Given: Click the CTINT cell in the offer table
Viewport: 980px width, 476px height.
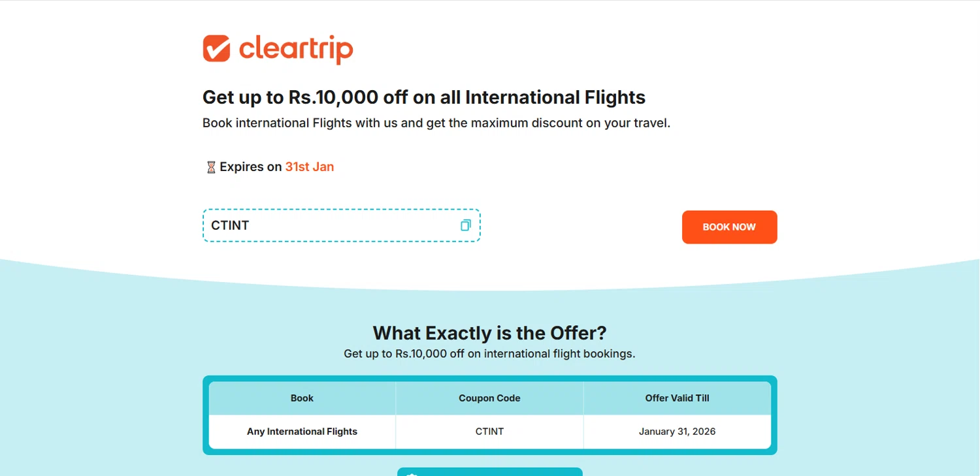Looking at the screenshot, I should (x=489, y=432).
